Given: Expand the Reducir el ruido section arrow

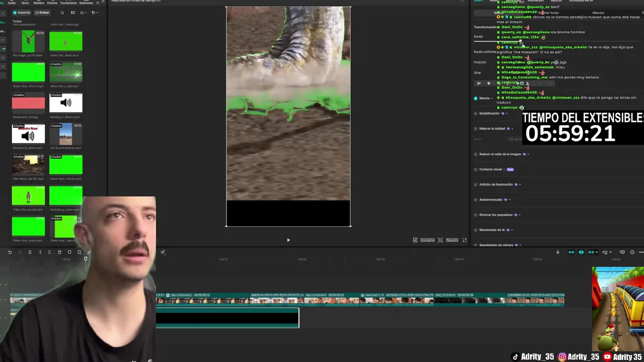Looking at the screenshot, I should click(x=528, y=154).
